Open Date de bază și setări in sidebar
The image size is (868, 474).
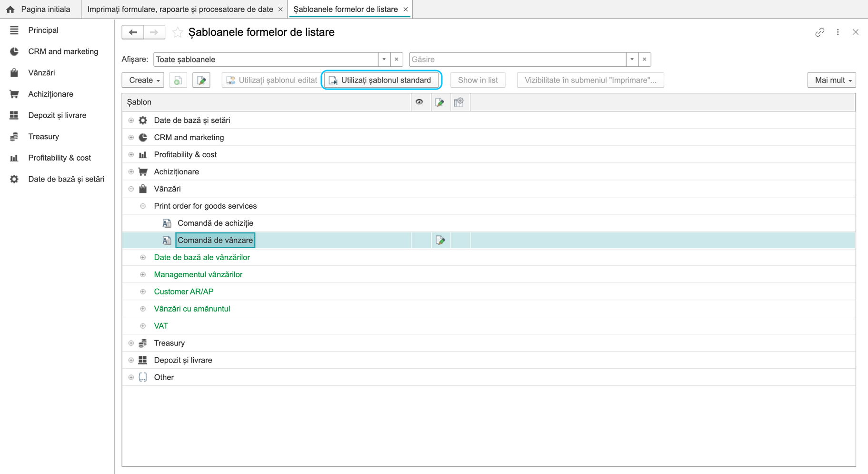click(66, 179)
